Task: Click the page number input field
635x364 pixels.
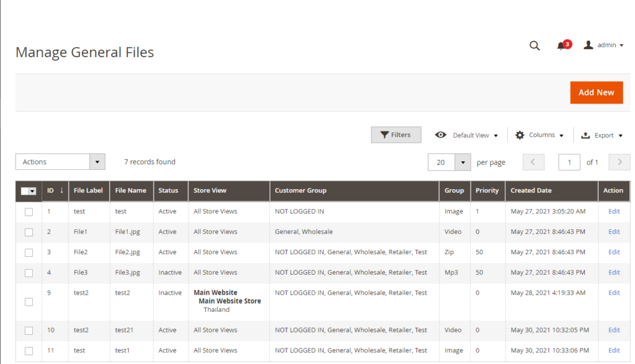Action: (569, 162)
